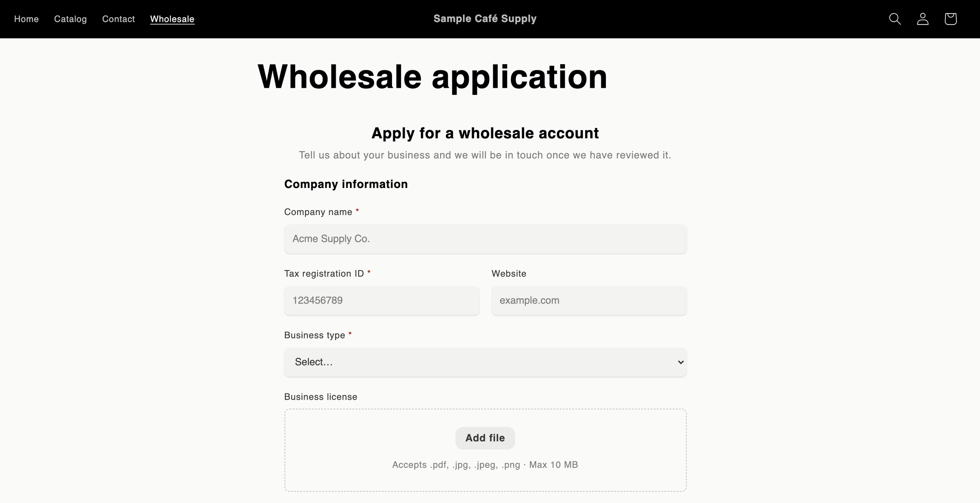Open the Business type dropdown
Image resolution: width=980 pixels, height=503 pixels.
(486, 362)
